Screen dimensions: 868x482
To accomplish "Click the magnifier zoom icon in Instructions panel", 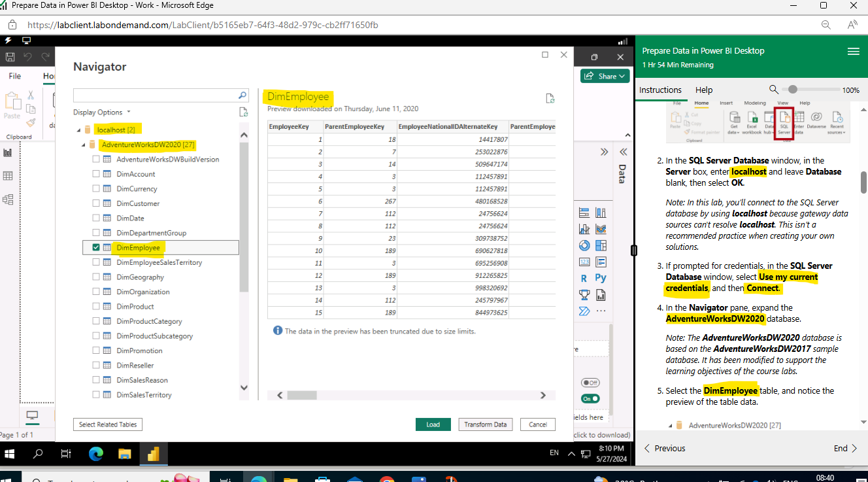I will [774, 90].
